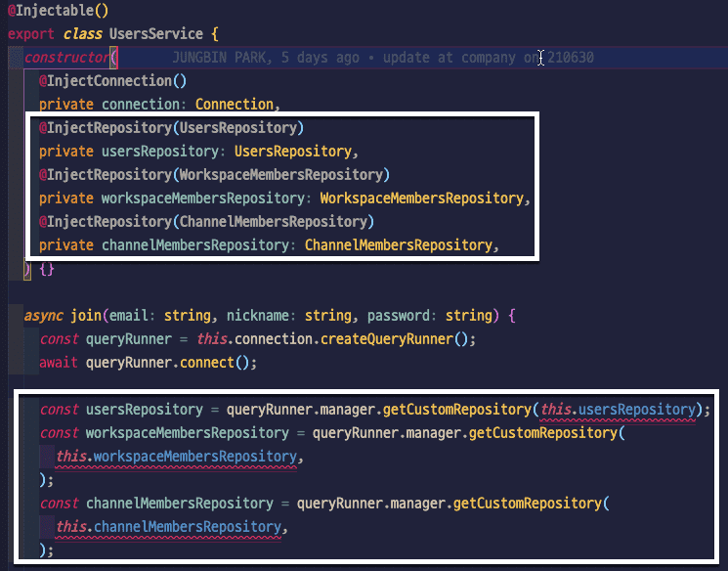Click the password parameter in join
This screenshot has height=571, width=728.
pos(399,316)
